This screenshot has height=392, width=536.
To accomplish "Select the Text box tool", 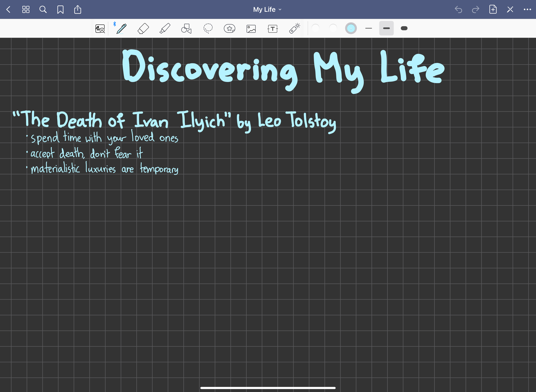I will 272,29.
